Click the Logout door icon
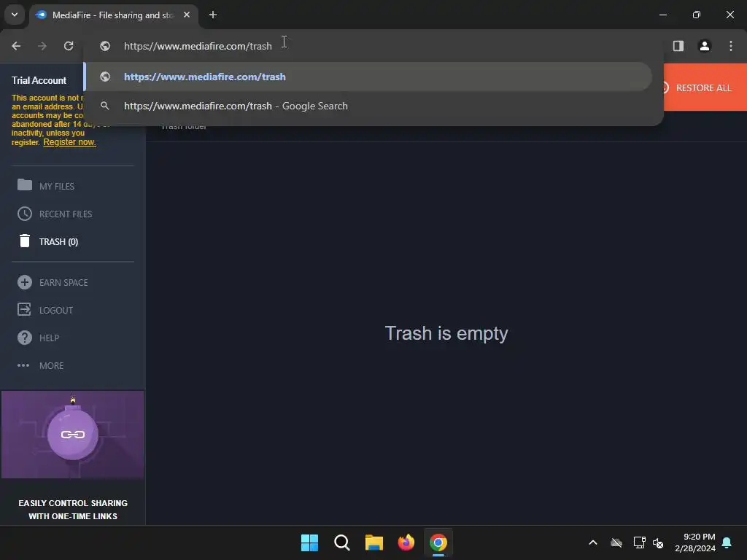Viewport: 747px width, 560px height. point(24,309)
